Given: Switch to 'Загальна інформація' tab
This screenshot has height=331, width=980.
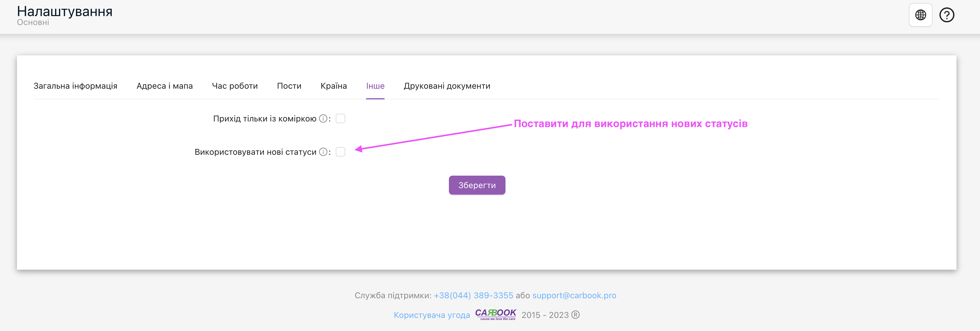Looking at the screenshot, I should pos(75,86).
